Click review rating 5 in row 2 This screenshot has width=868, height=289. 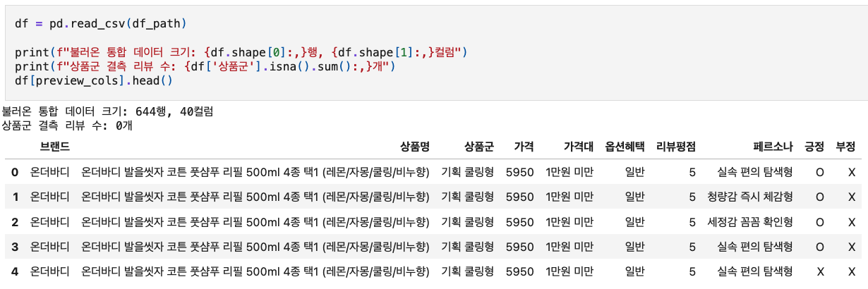[692, 221]
